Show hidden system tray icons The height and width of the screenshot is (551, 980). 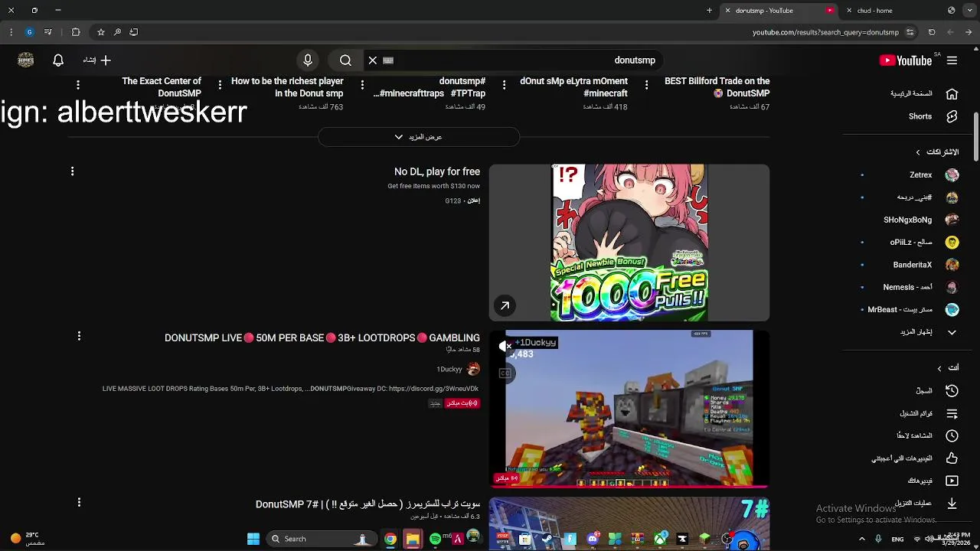click(862, 539)
